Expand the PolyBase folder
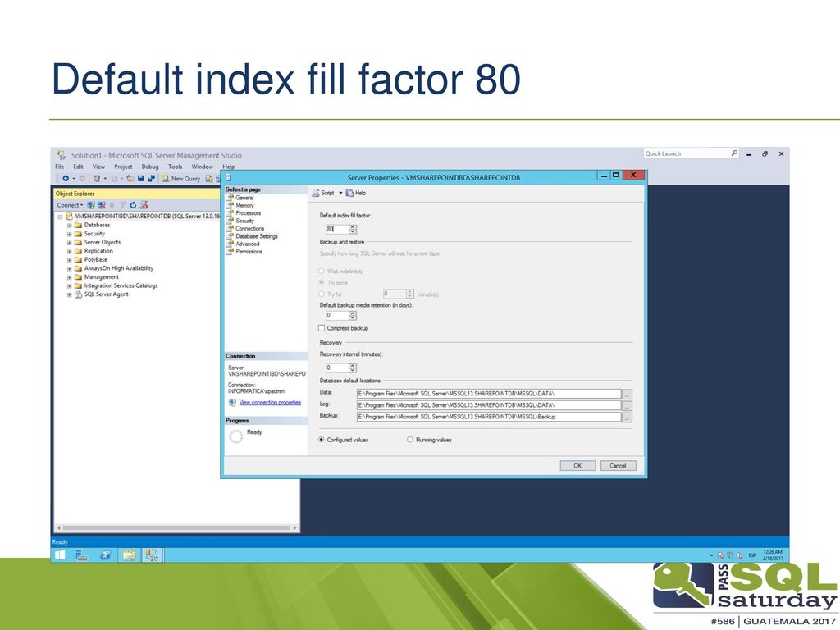The height and width of the screenshot is (630, 840). (69, 260)
